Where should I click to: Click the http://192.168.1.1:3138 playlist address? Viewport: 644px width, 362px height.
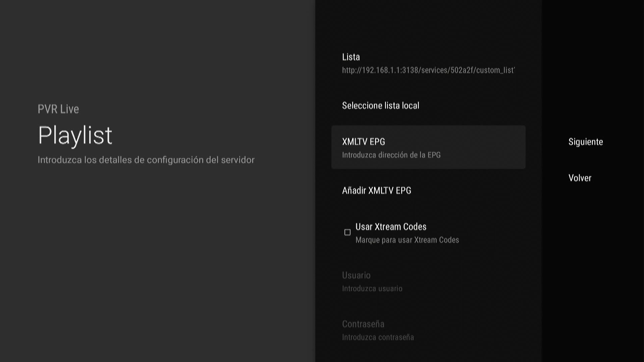428,70
